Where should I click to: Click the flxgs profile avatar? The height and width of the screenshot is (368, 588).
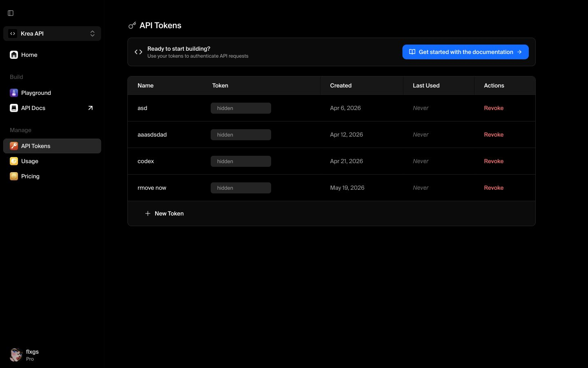[16, 355]
